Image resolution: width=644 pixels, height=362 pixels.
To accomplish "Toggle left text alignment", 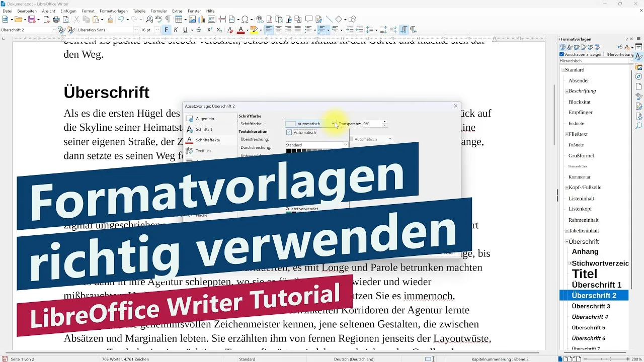I will pyautogui.click(x=269, y=30).
